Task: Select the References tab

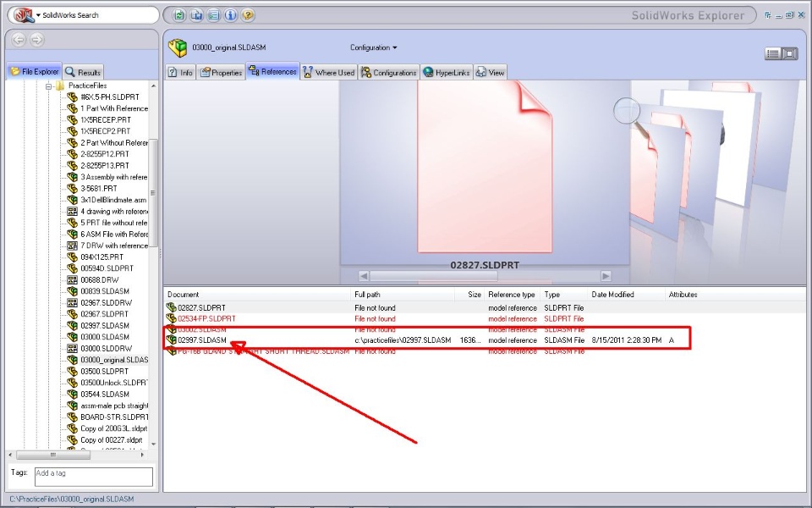Action: point(273,71)
